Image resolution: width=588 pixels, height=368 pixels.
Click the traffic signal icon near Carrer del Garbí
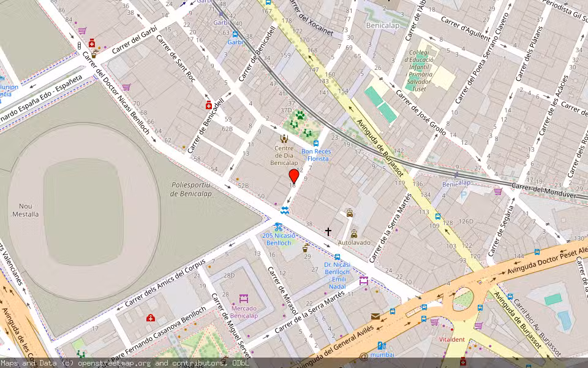[x=79, y=46]
